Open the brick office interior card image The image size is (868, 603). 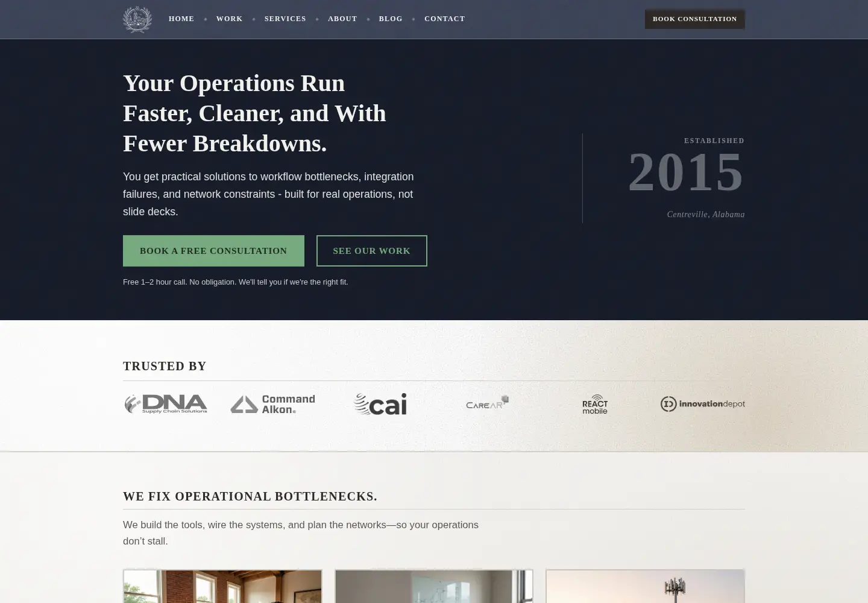pos(222,586)
